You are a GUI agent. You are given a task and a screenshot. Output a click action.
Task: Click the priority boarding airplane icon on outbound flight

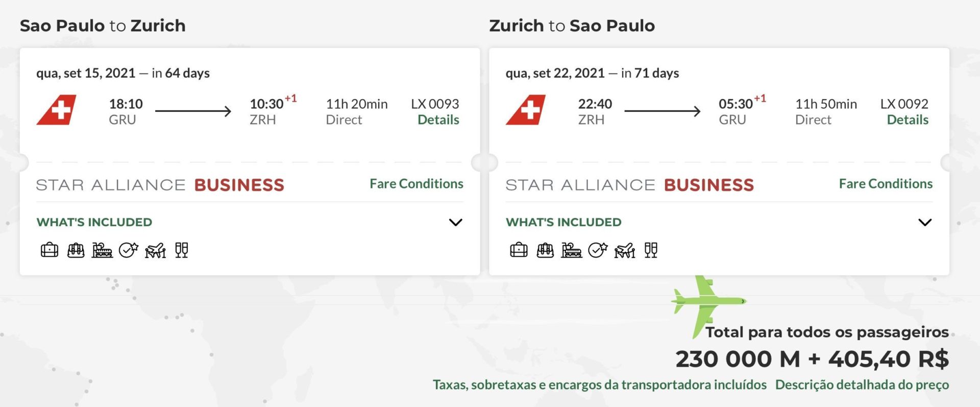point(155,250)
